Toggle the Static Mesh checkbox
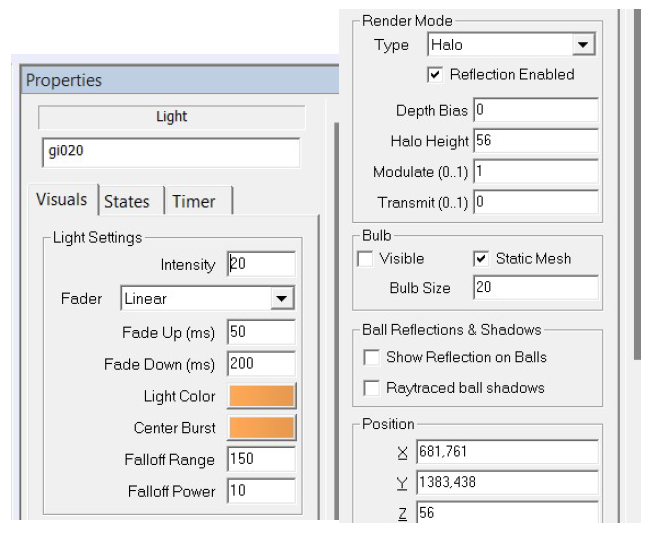This screenshot has height=535, width=653. click(x=481, y=259)
